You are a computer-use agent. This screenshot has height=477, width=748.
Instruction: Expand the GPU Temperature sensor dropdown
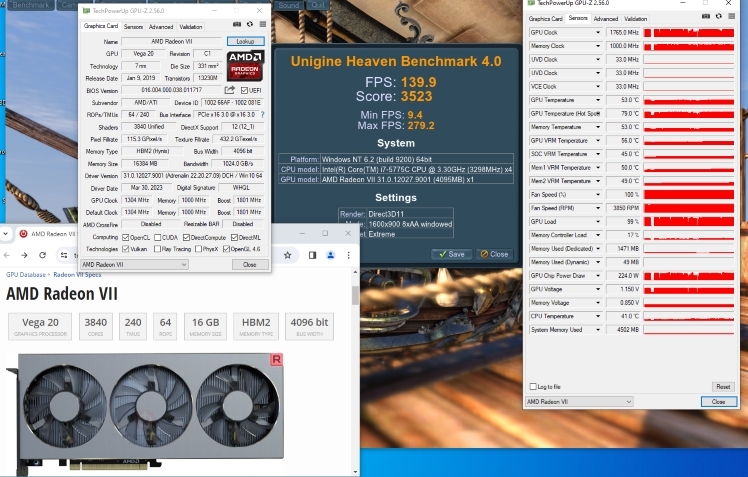pos(599,100)
